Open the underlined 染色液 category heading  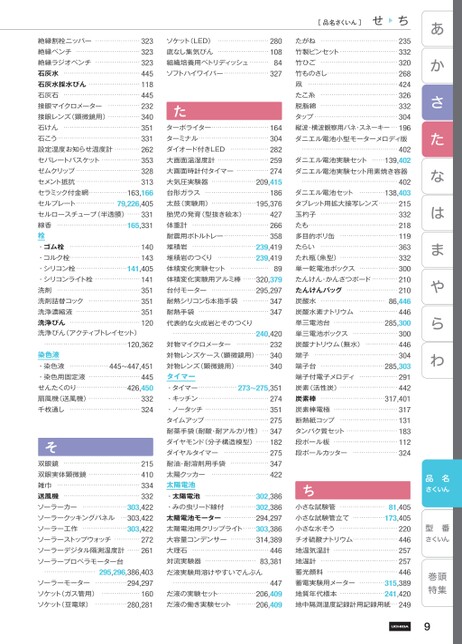pos(48,355)
